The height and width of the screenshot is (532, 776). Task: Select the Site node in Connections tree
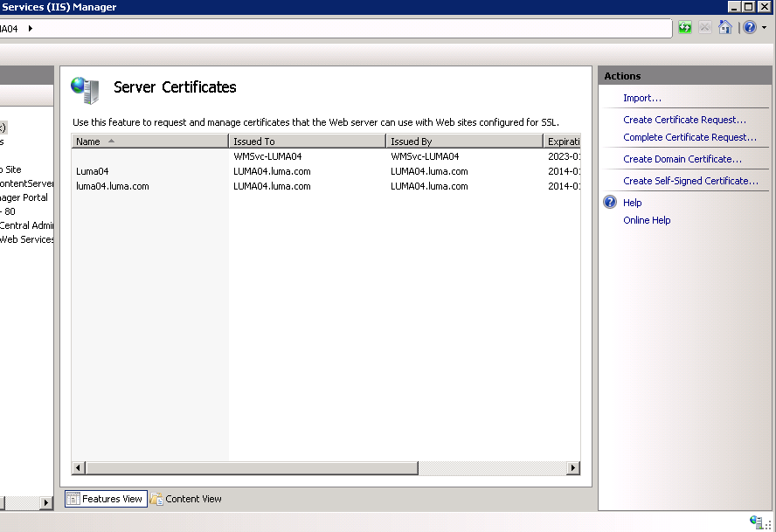pyautogui.click(x=12, y=169)
